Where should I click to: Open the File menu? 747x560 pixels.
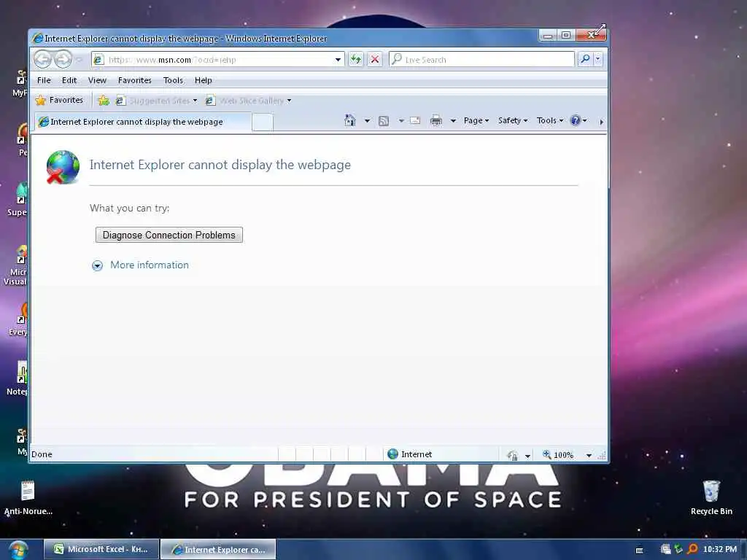44,80
